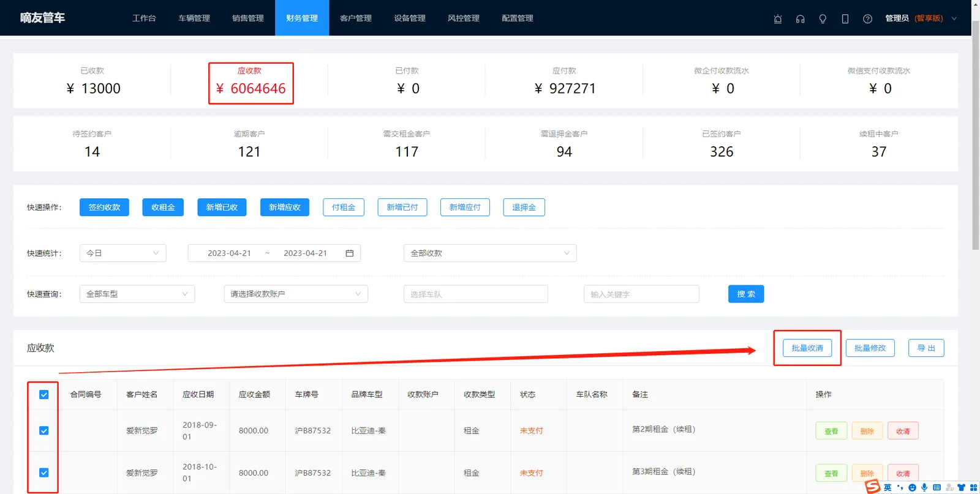This screenshot has height=494, width=980.
Task: Click 查看 for the 第2期租金 row
Action: 831,431
